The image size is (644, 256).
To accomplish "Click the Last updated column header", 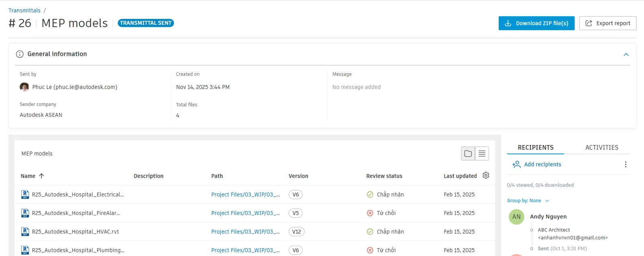I will click(x=460, y=176).
